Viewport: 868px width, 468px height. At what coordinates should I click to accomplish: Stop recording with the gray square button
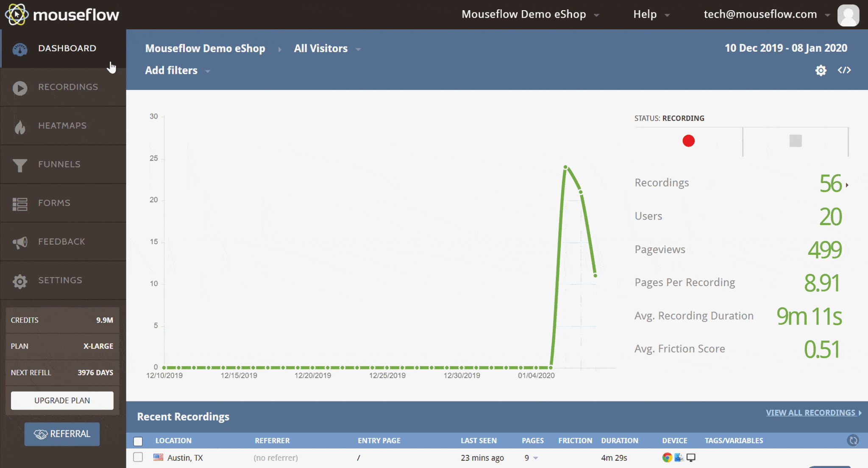796,141
